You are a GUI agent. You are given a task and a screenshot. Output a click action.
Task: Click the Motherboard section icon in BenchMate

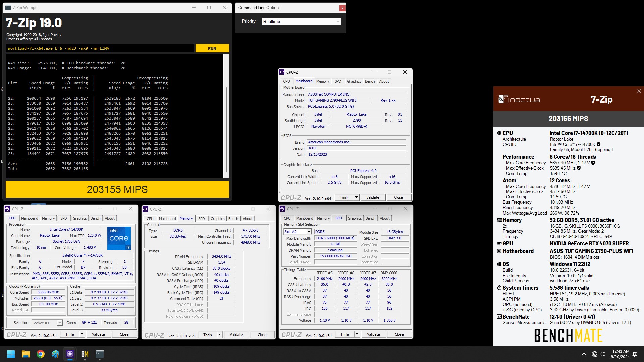pos(499,251)
